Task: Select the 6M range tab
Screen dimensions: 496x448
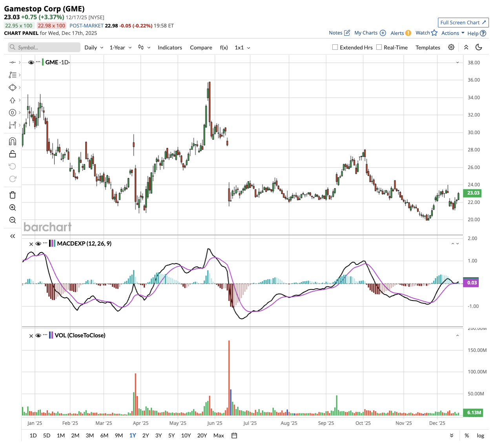Action: point(104,435)
